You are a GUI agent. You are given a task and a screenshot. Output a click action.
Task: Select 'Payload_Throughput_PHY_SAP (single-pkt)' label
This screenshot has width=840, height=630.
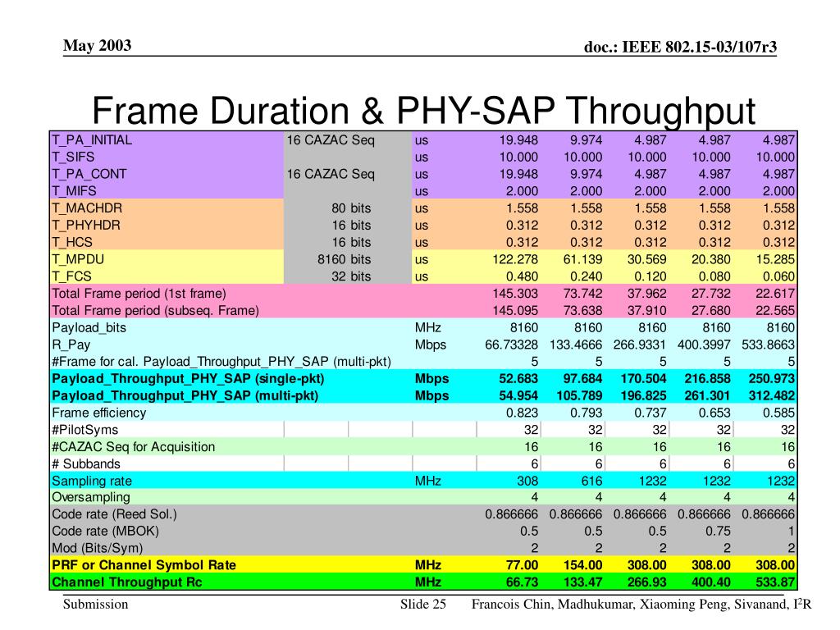(188, 379)
